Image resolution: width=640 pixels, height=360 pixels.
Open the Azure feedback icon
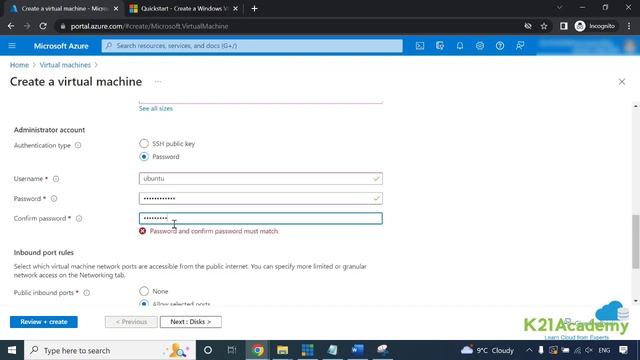(x=520, y=46)
